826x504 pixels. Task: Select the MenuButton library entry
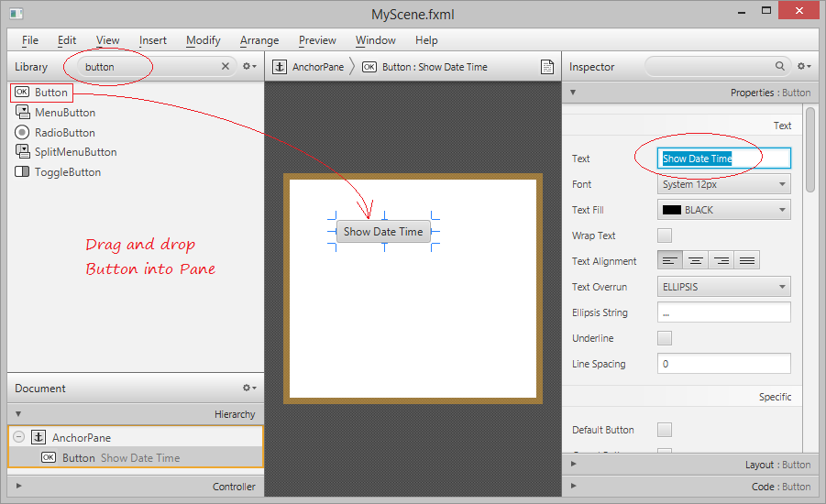(65, 112)
